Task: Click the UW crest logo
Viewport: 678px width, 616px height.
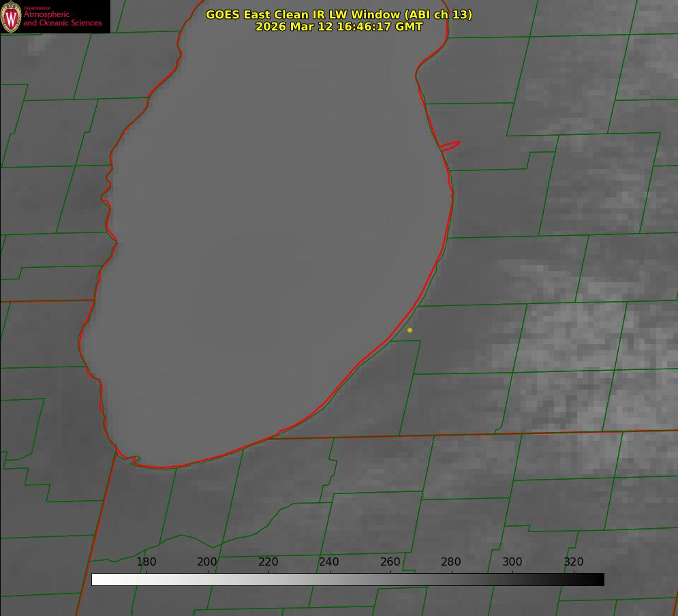Action: click(x=11, y=17)
